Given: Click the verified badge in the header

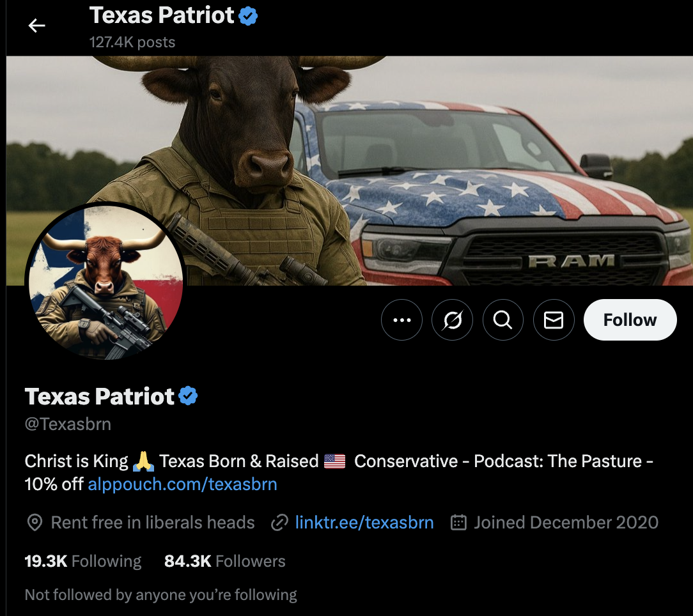Looking at the screenshot, I should click(x=248, y=16).
